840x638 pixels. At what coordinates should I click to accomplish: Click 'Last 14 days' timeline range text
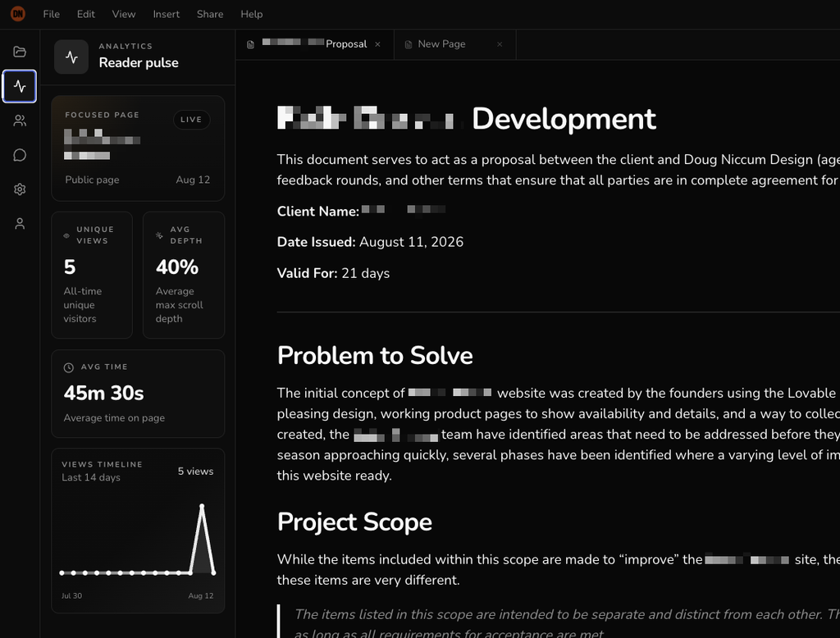pos(91,477)
